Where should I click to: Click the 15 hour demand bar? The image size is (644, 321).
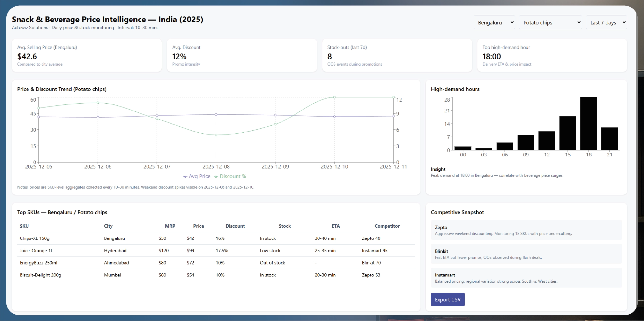click(x=568, y=133)
